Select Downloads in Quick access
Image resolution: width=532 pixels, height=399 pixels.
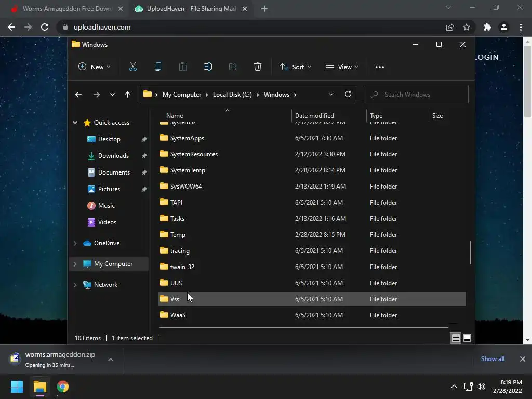[x=113, y=156]
